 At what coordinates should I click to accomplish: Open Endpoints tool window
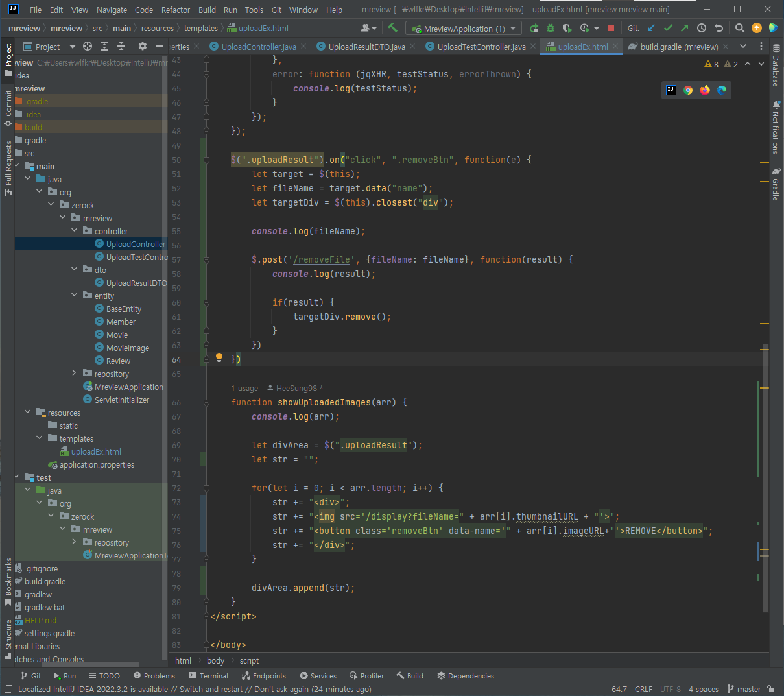click(264, 676)
